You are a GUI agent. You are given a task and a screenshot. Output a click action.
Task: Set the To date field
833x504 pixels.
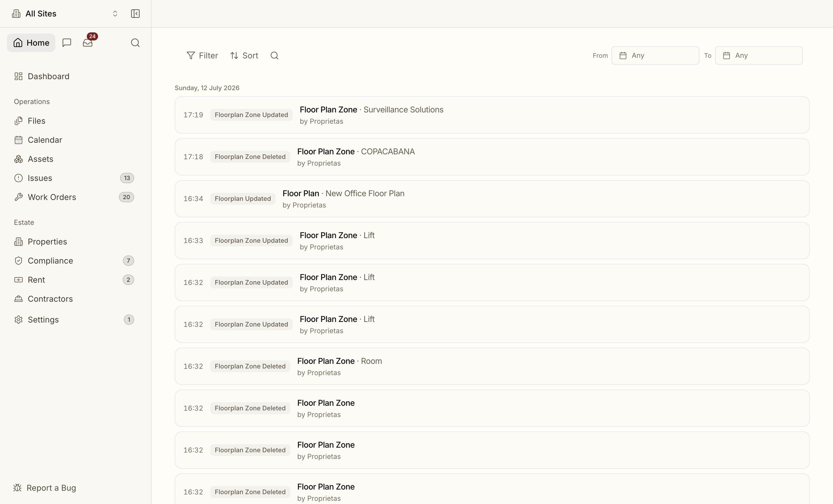pos(759,55)
